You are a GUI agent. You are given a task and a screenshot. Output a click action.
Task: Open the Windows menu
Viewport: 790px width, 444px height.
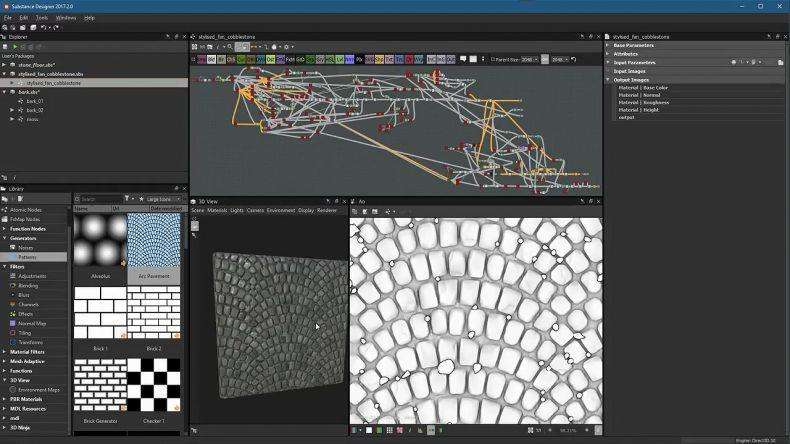point(65,18)
